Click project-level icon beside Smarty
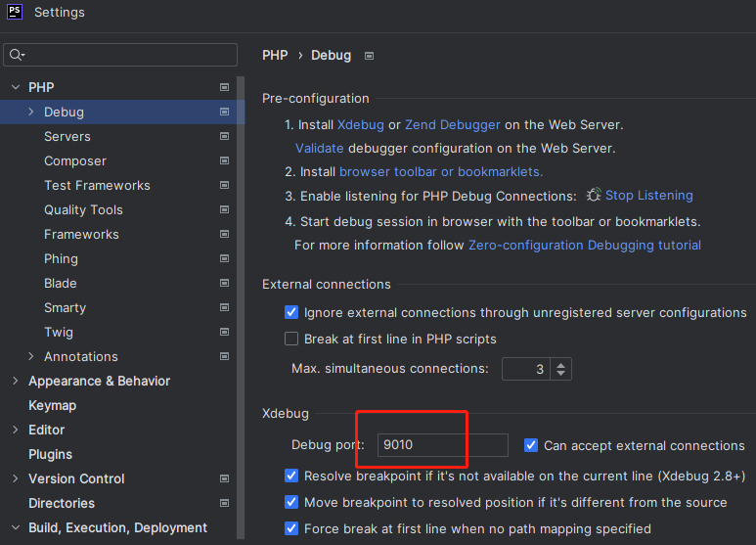The height and width of the screenshot is (545, 756). click(224, 307)
